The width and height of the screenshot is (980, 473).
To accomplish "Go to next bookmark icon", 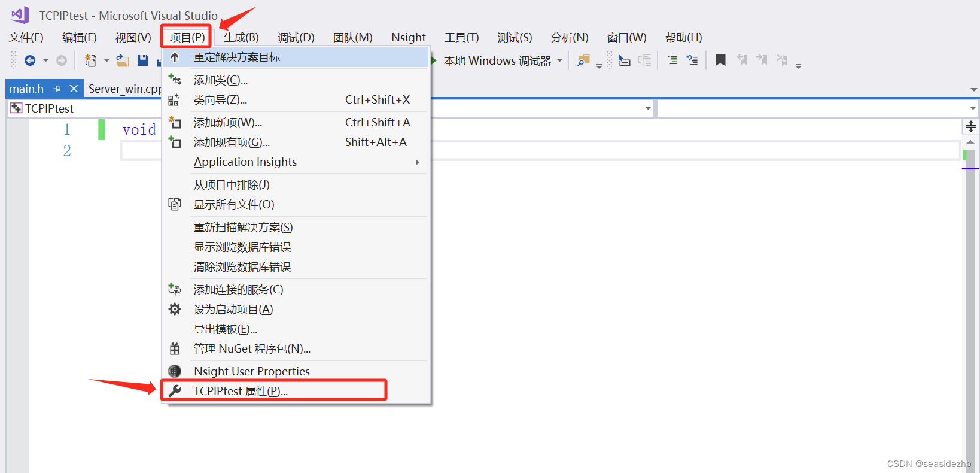I will coord(762,60).
